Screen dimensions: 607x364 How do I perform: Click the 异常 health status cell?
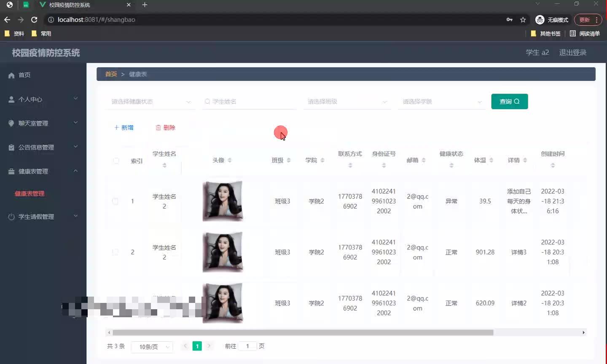451,201
